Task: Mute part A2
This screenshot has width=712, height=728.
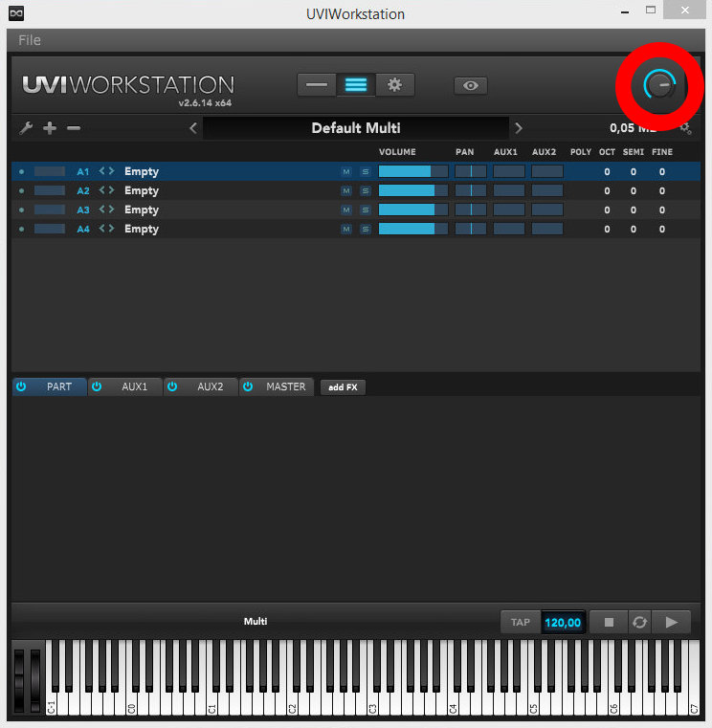Action: [x=346, y=190]
